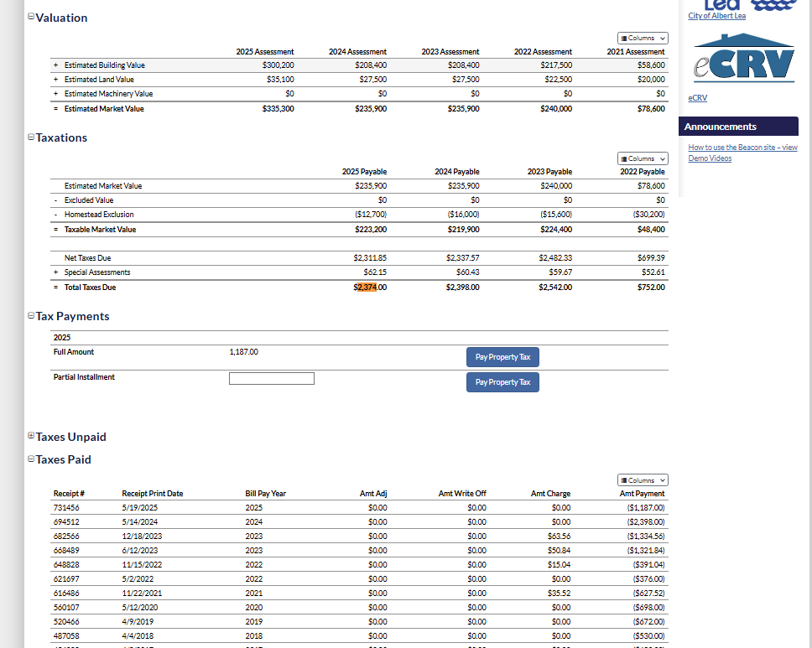Click the eCRV house logo
Image resolution: width=812 pixels, height=648 pixels.
744,59
